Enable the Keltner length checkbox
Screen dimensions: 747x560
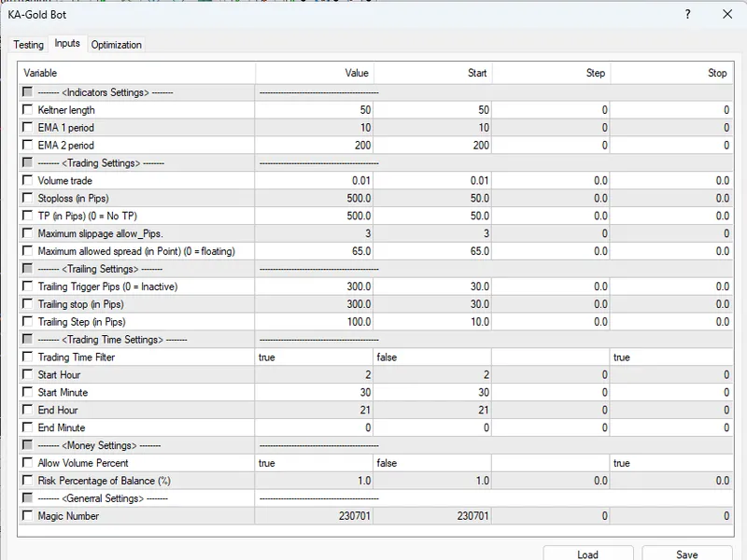[x=28, y=109]
